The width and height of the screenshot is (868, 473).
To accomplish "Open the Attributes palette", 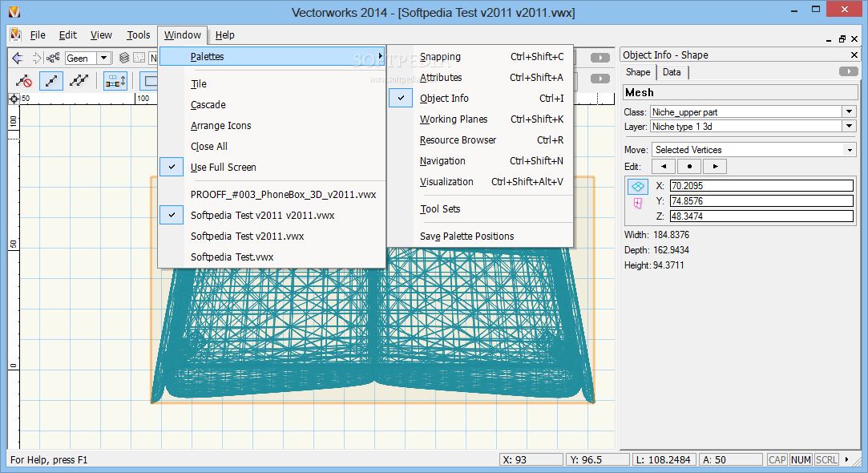I will tap(481, 78).
